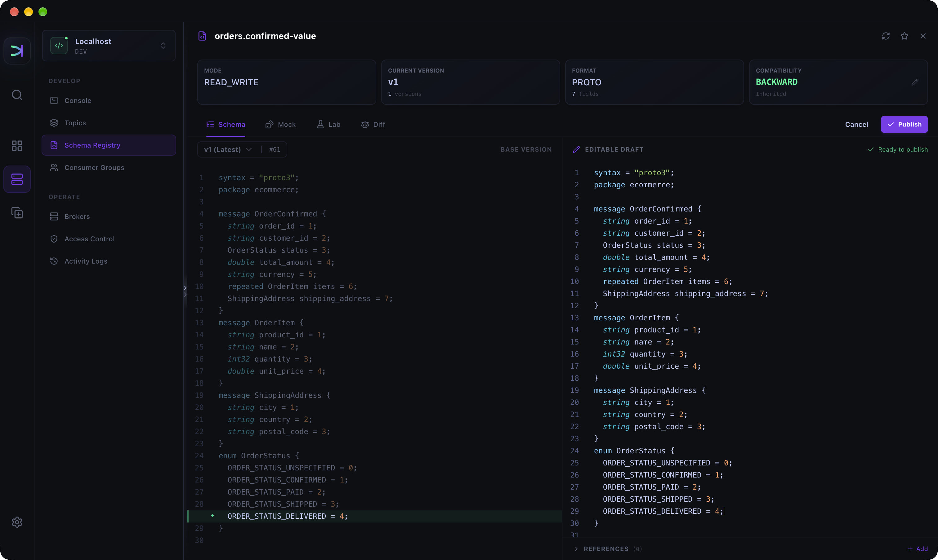Open Access Control in the sidebar
Viewport: 938px width, 560px height.
point(109,238)
